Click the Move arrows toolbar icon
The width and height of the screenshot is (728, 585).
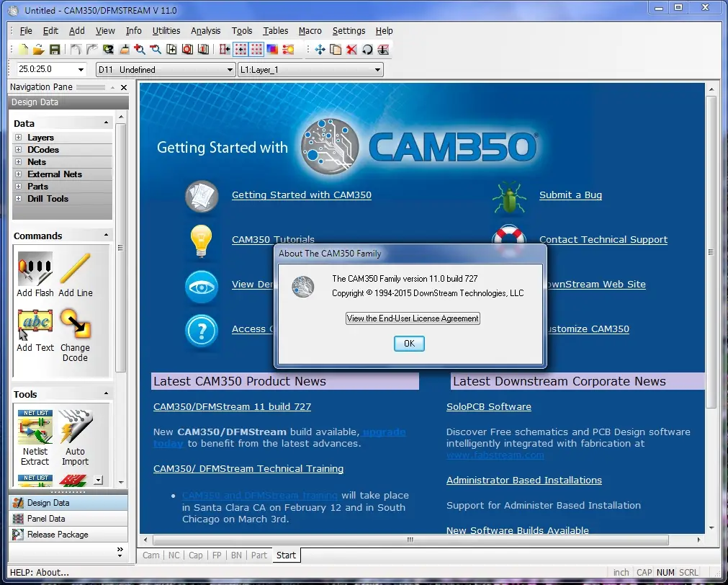click(x=320, y=49)
